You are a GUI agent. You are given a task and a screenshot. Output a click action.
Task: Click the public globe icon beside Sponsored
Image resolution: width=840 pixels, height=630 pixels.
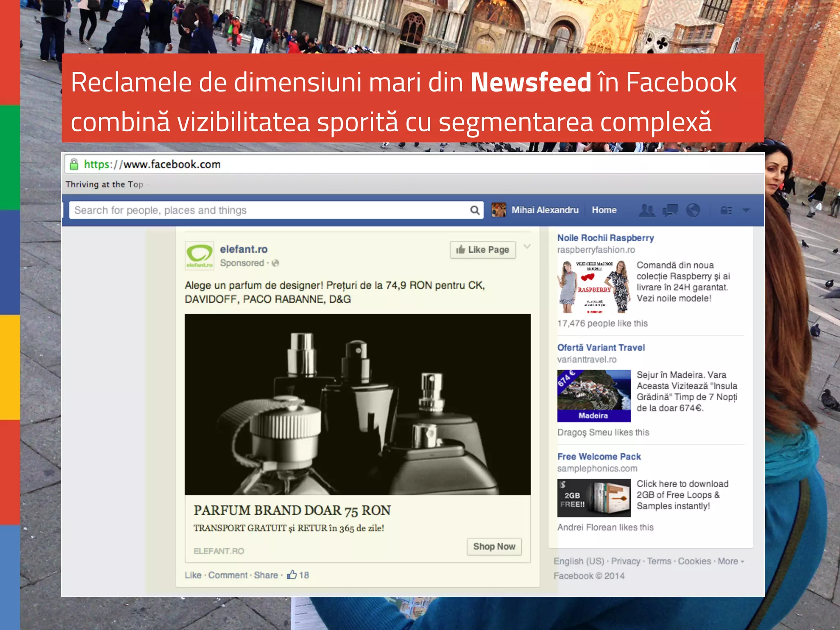(275, 263)
